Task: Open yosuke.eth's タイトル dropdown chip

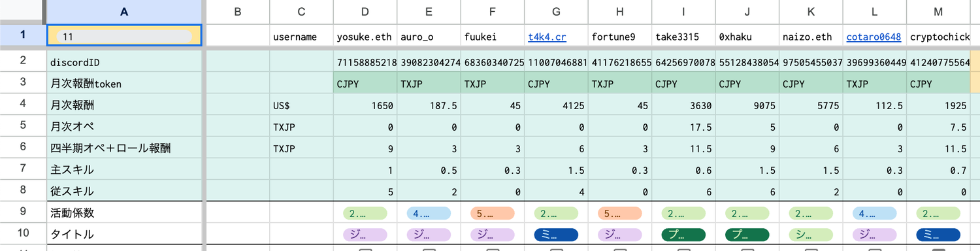Action: tap(365, 234)
